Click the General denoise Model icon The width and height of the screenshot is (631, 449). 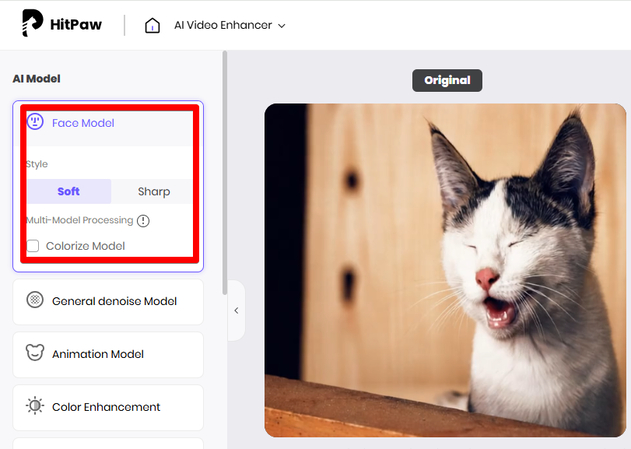tap(35, 300)
